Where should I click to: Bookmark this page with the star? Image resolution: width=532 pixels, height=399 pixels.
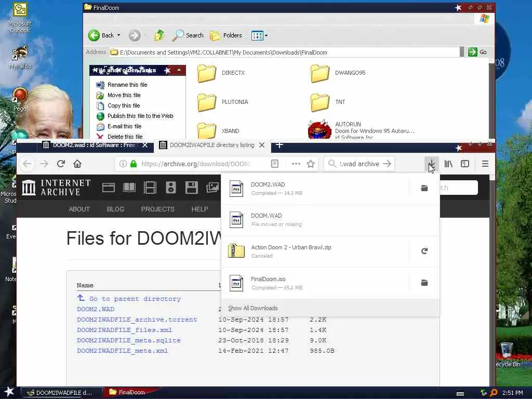click(311, 164)
